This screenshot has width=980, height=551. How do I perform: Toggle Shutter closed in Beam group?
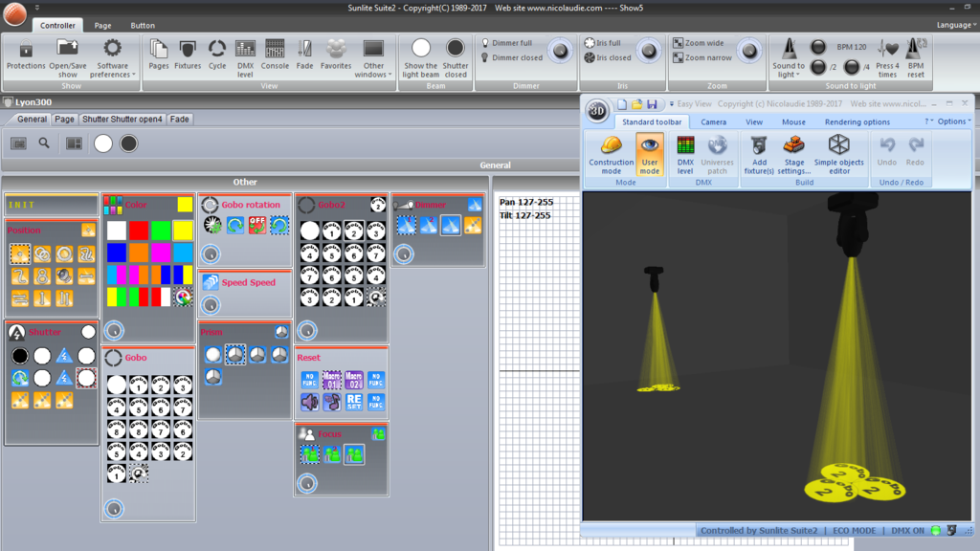coord(455,57)
